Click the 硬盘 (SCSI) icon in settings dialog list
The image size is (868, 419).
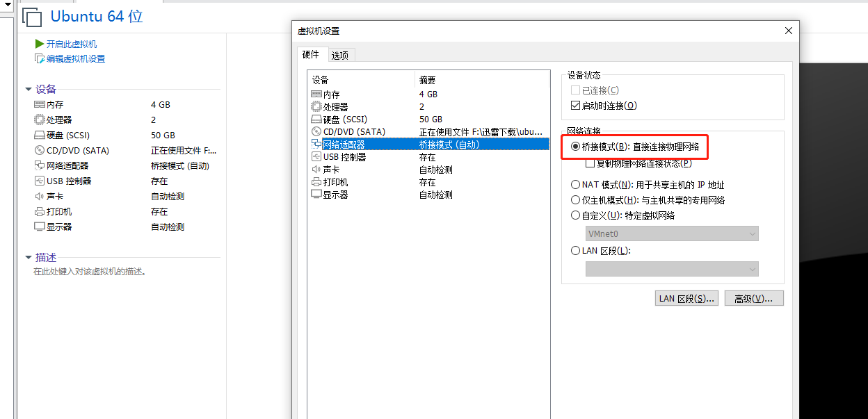(x=316, y=119)
